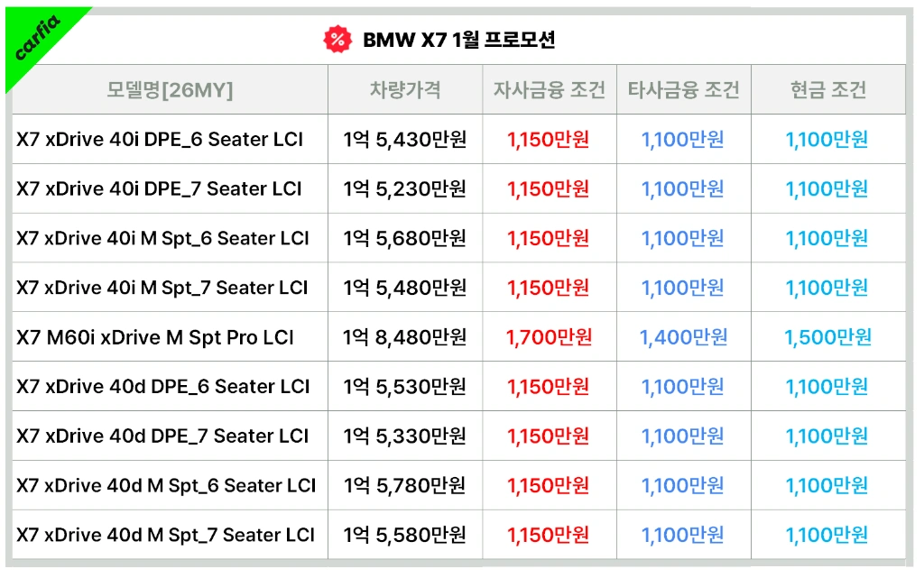Click price 1억 8,480만원
The height and width of the screenshot is (578, 924).
tap(405, 337)
